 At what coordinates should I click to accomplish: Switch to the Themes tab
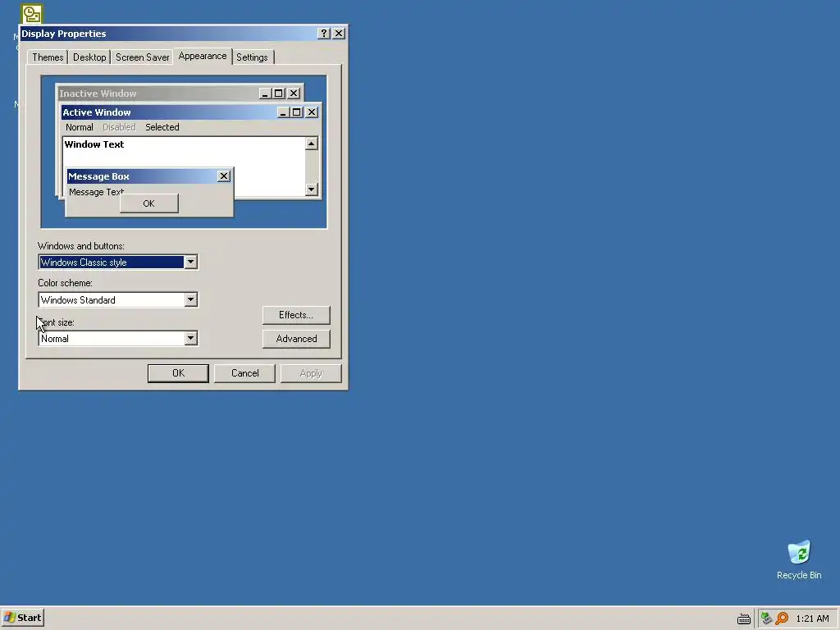pyautogui.click(x=48, y=57)
